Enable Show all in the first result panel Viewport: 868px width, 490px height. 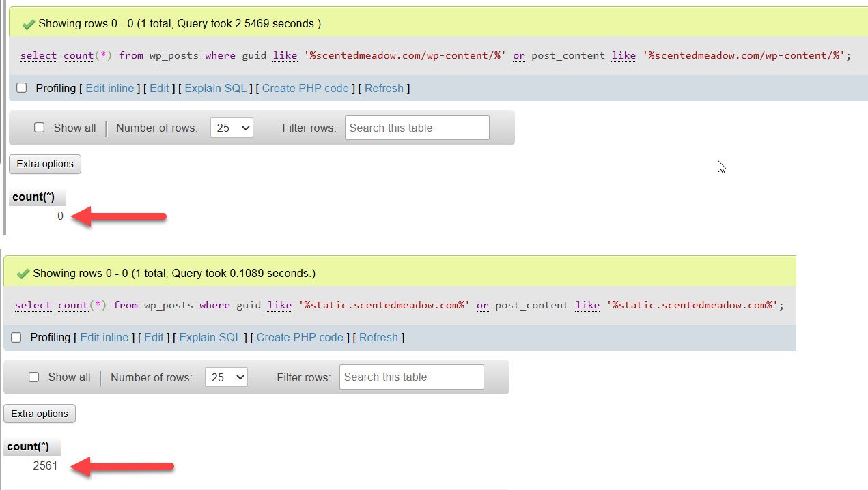[40, 128]
